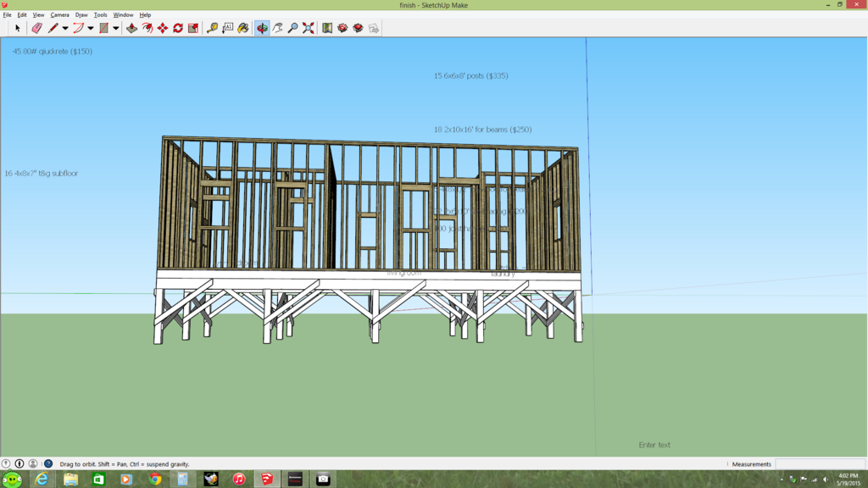The image size is (868, 488).
Task: Open the Help menu
Action: tap(145, 15)
